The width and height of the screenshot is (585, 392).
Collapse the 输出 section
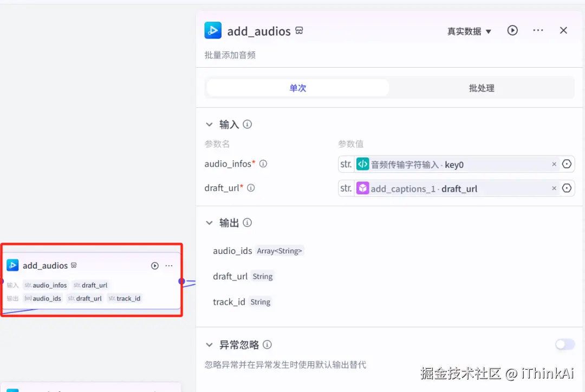click(210, 222)
